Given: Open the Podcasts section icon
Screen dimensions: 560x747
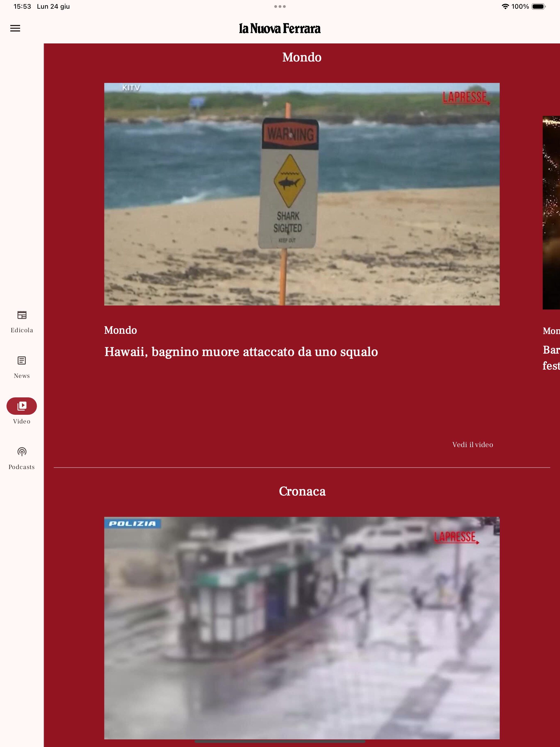Looking at the screenshot, I should [22, 452].
